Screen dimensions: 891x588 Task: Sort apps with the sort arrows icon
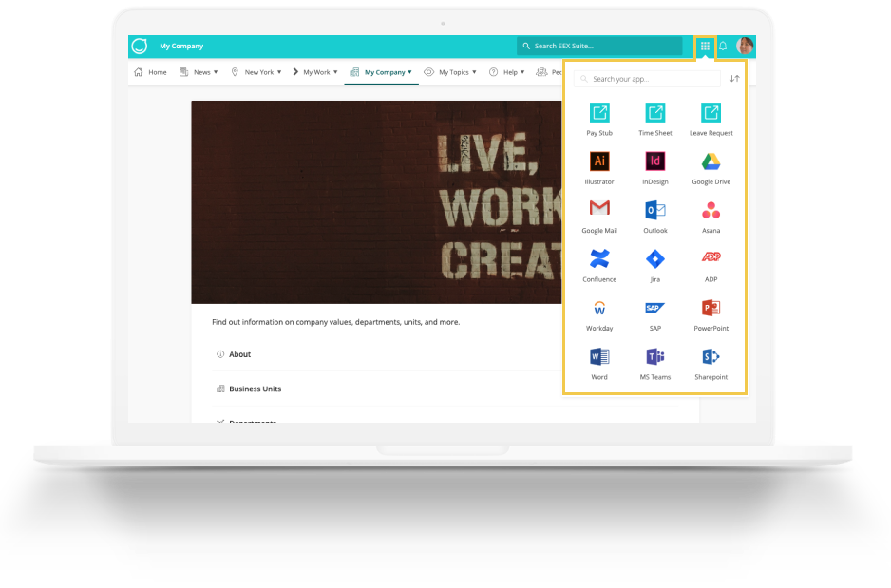click(734, 79)
